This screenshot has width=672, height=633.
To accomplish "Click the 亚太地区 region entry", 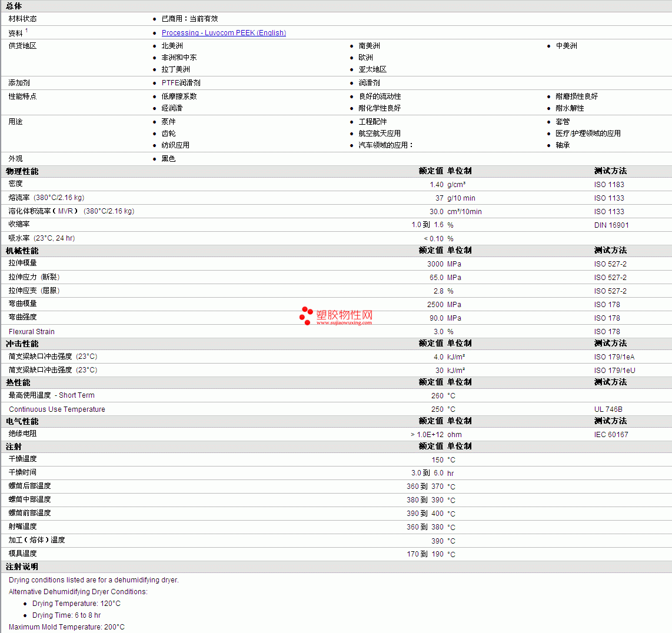I will click(373, 69).
